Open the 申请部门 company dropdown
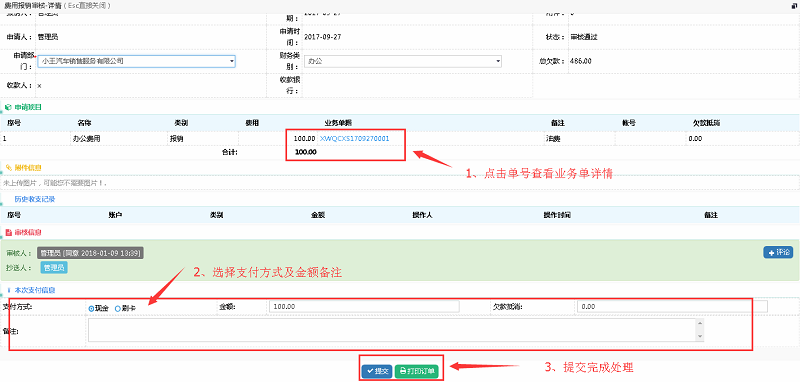The image size is (800, 382). tap(136, 61)
